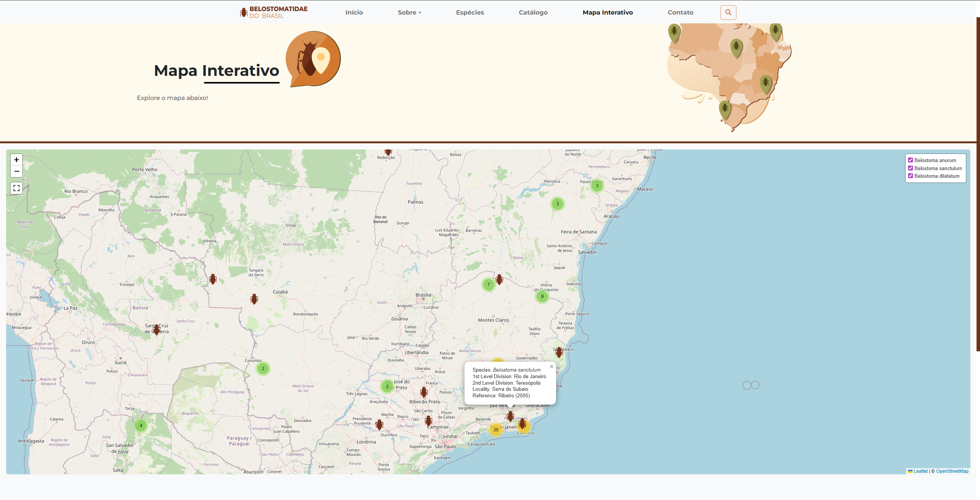Open the Leaflet attribution link
The image size is (980, 500).
pyautogui.click(x=920, y=471)
